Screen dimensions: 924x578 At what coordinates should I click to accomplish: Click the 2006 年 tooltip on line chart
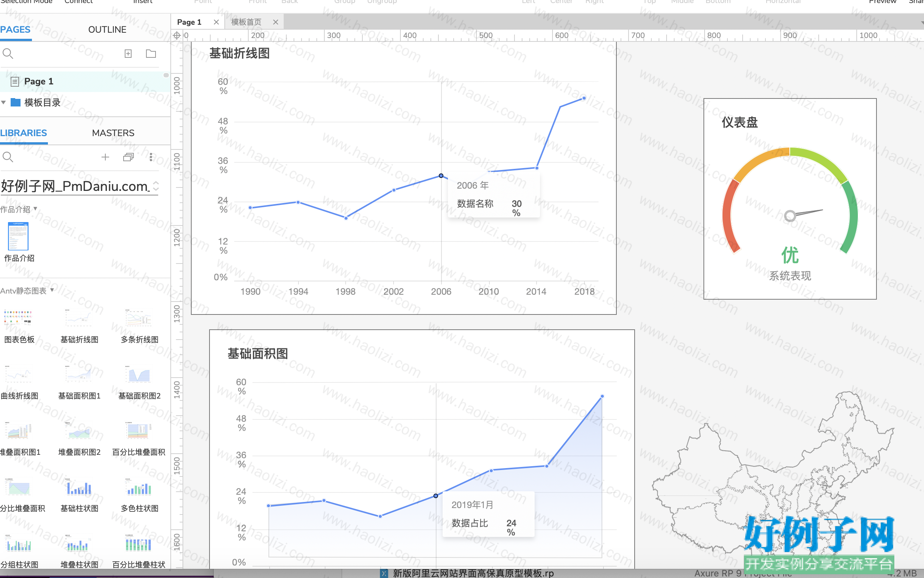point(494,195)
